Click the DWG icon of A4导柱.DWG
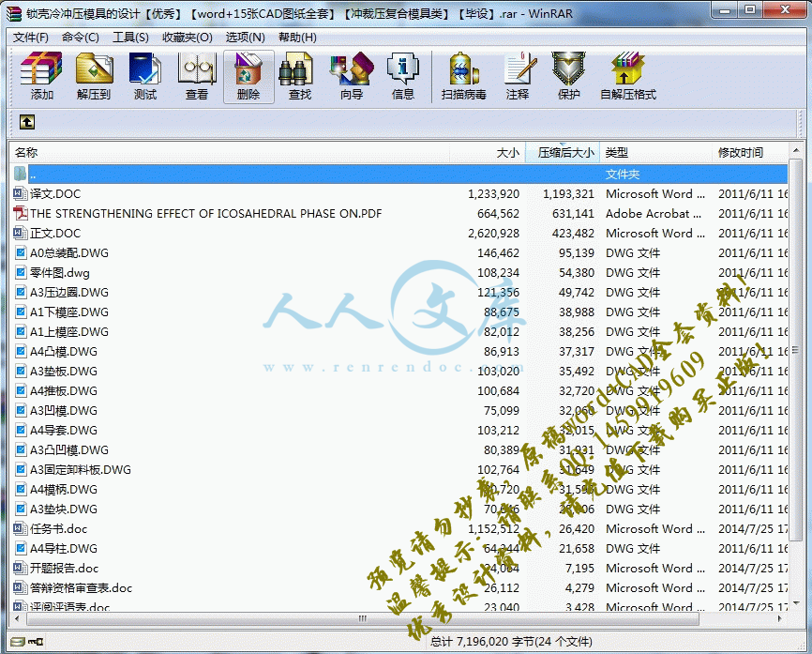Screen dimensions: 812x654 tap(21, 548)
